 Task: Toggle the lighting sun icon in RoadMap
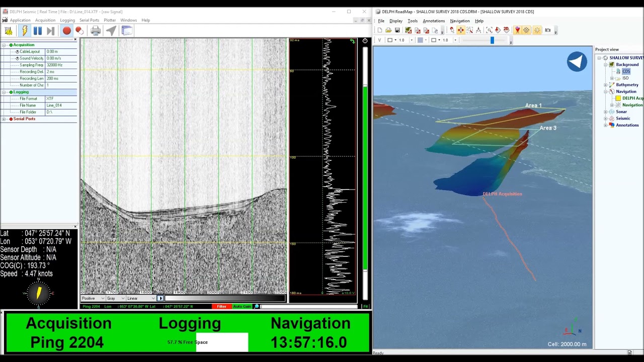click(537, 30)
